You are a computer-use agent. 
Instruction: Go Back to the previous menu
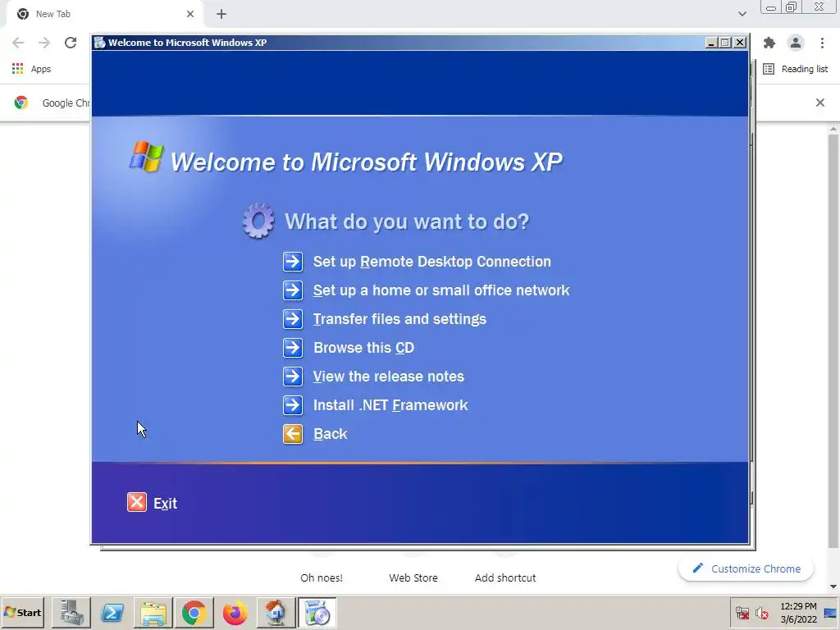pyautogui.click(x=331, y=434)
